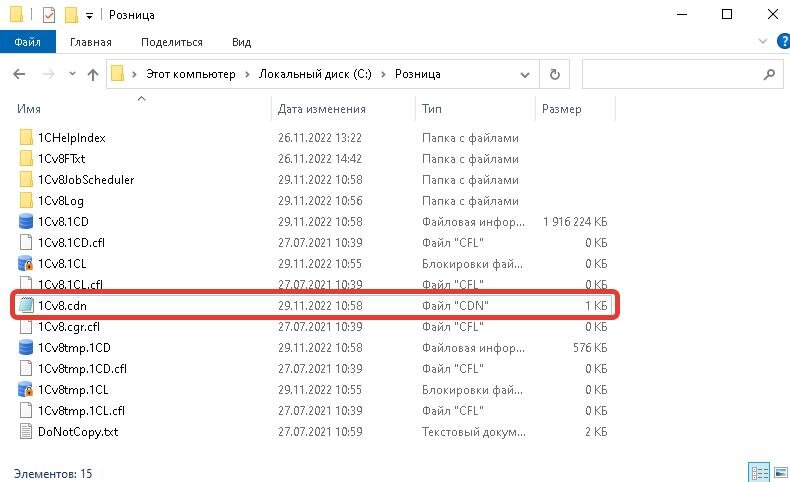Navigate to Этот компьютер in breadcrumb
Image resolution: width=790 pixels, height=482 pixels.
190,74
